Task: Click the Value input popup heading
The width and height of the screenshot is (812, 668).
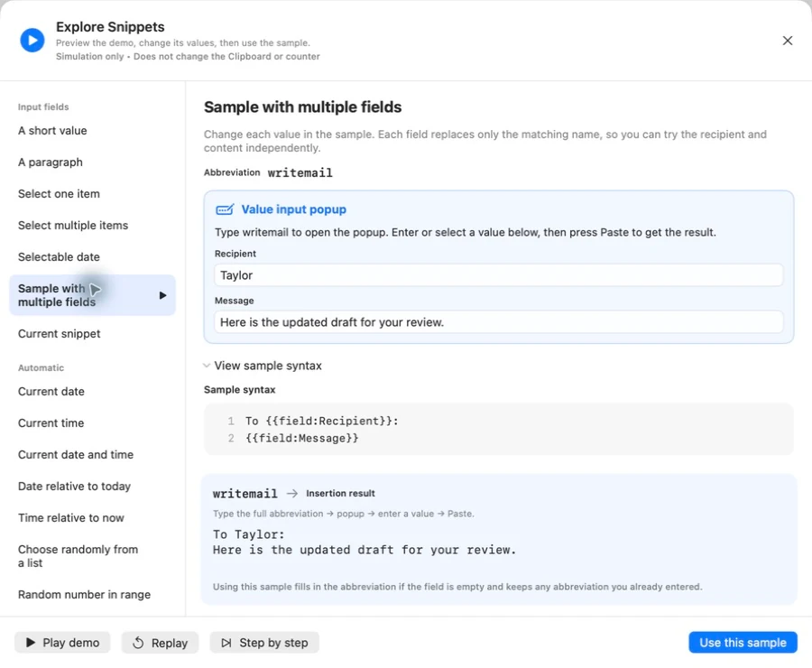Action: point(293,209)
